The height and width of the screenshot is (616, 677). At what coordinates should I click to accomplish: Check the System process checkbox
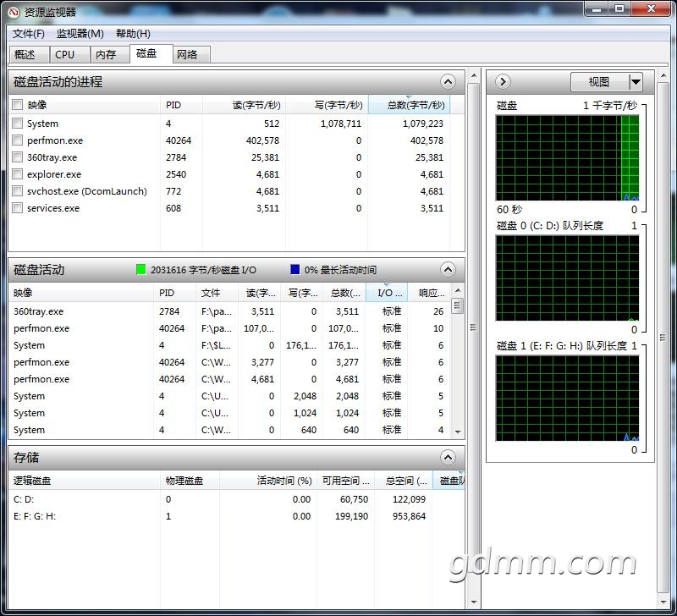(18, 124)
